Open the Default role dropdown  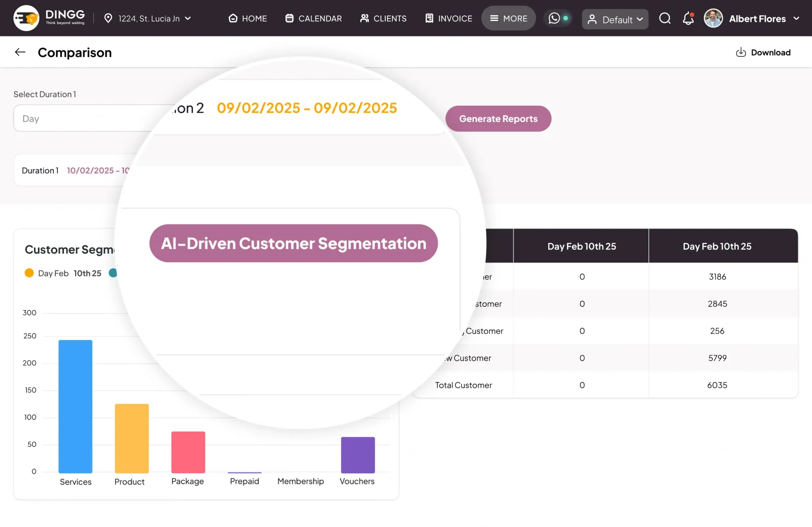coord(615,19)
